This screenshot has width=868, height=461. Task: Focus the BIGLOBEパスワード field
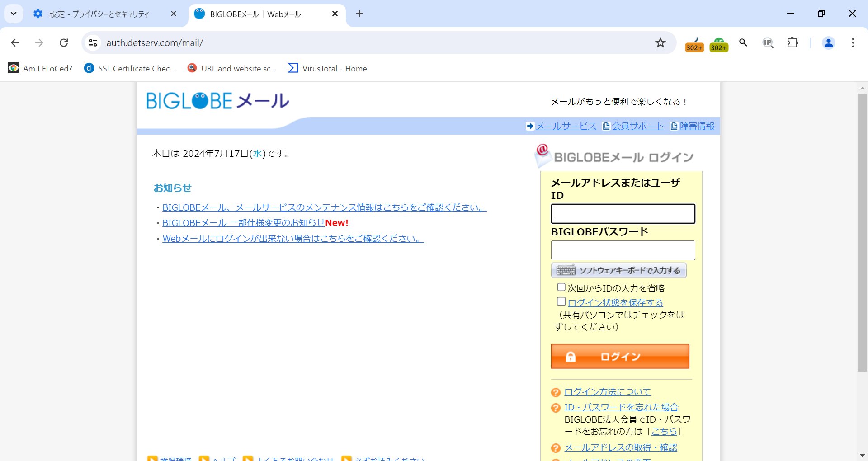pos(623,250)
